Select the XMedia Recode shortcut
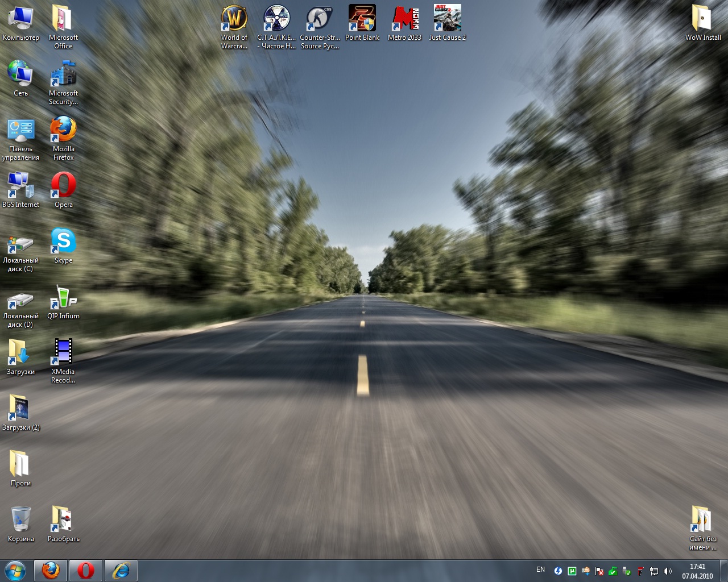Screen dimensions: 728x582 pos(63,352)
